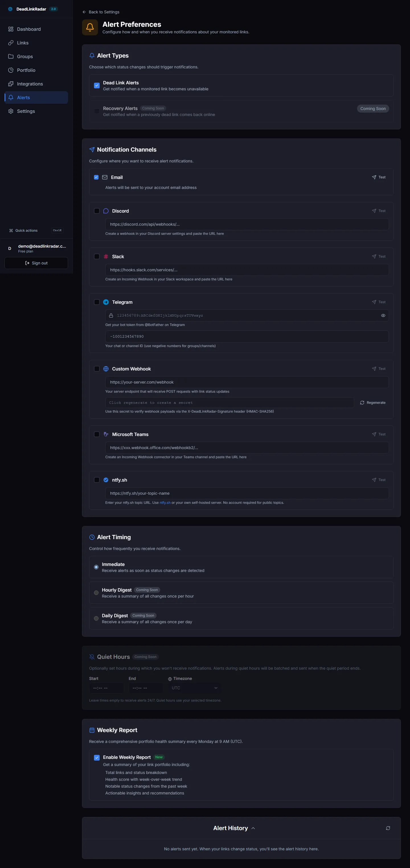Click the Links chain icon in sidebar

(x=11, y=43)
